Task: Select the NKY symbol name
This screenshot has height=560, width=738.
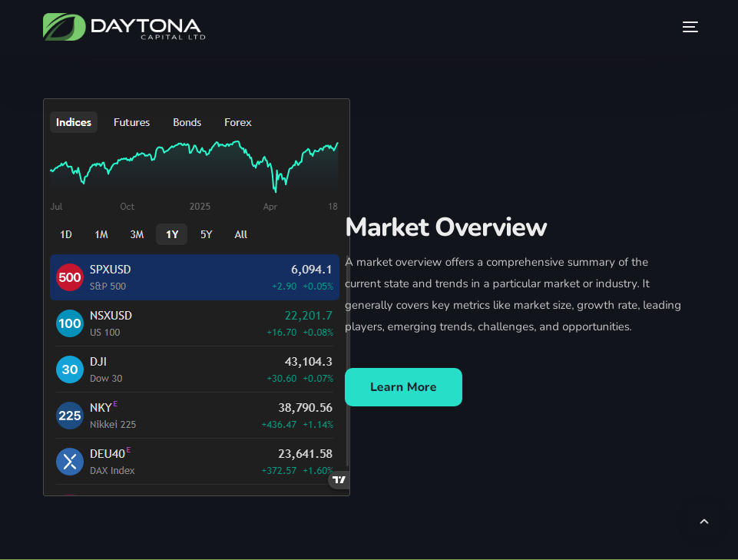Action: coord(101,408)
